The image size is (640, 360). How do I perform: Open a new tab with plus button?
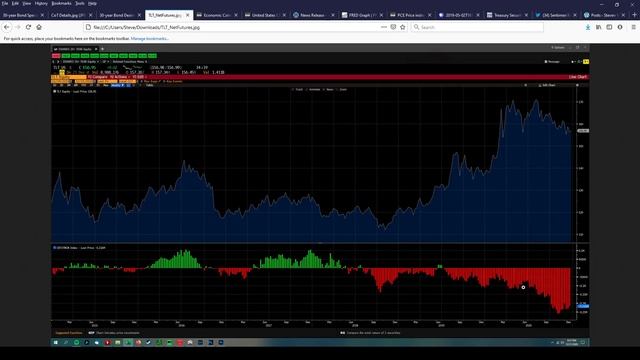pos(634,15)
